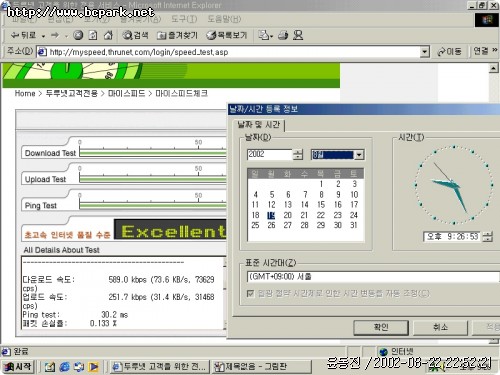The image size is (500, 375).
Task: Open the Help (도움말) menu
Action: (224, 19)
